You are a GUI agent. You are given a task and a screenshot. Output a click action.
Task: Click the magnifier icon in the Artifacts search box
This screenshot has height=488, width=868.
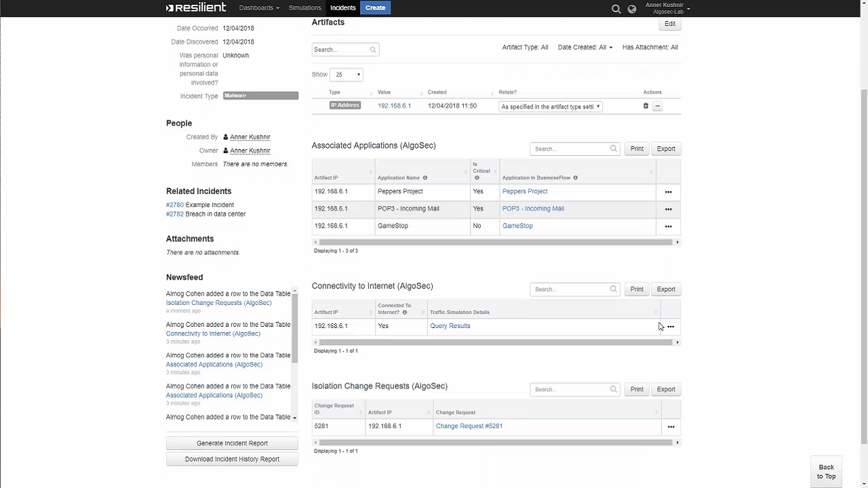(x=373, y=49)
